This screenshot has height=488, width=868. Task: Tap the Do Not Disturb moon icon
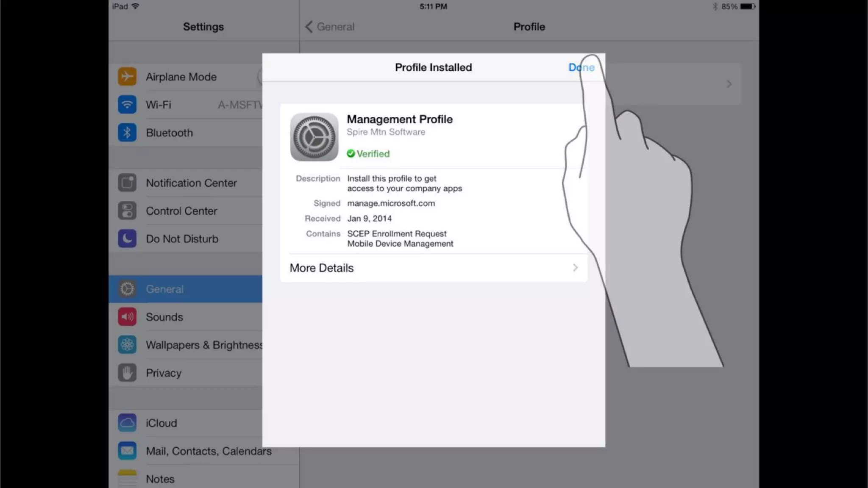pyautogui.click(x=127, y=239)
